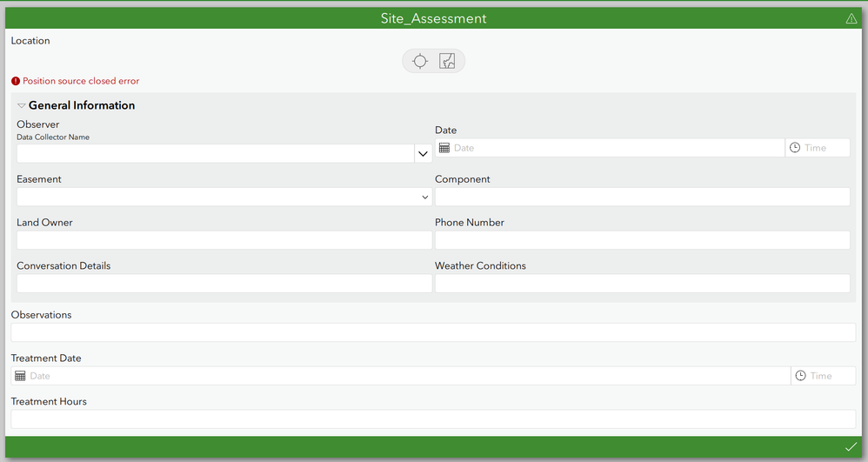Click the warning triangle icon in header
This screenshot has height=462, width=868.
[851, 19]
